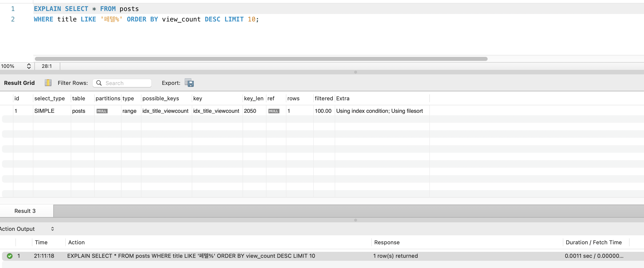The height and width of the screenshot is (268, 644).
Task: Open the Action Output dropdown
Action: click(52, 229)
